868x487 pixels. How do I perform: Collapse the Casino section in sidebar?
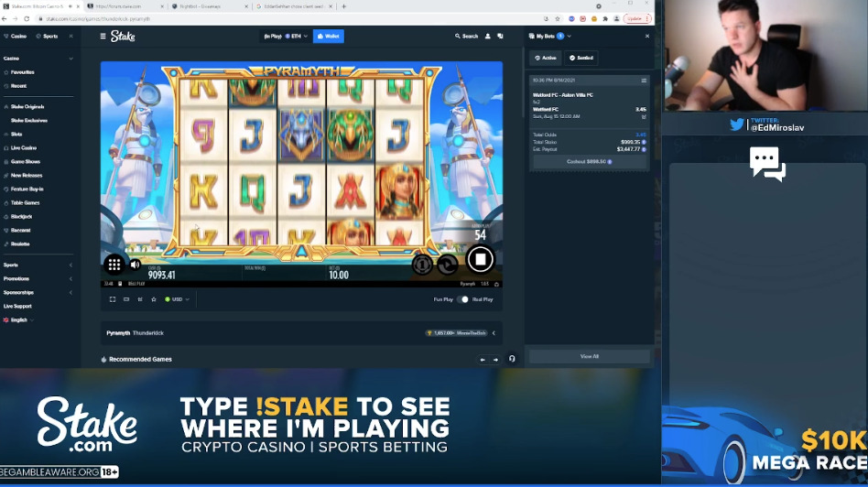(71, 58)
